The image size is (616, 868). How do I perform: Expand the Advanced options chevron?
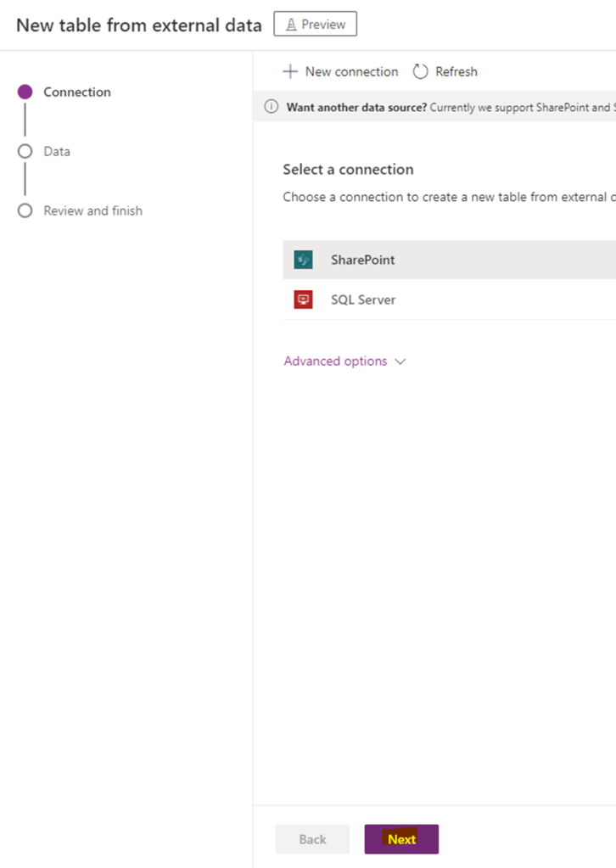click(400, 361)
